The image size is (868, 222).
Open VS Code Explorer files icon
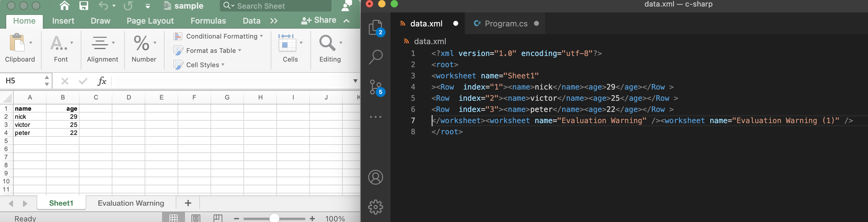(x=376, y=28)
